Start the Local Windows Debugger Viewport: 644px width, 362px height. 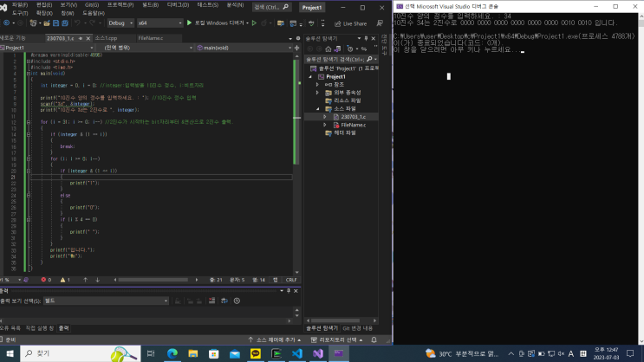[218, 23]
